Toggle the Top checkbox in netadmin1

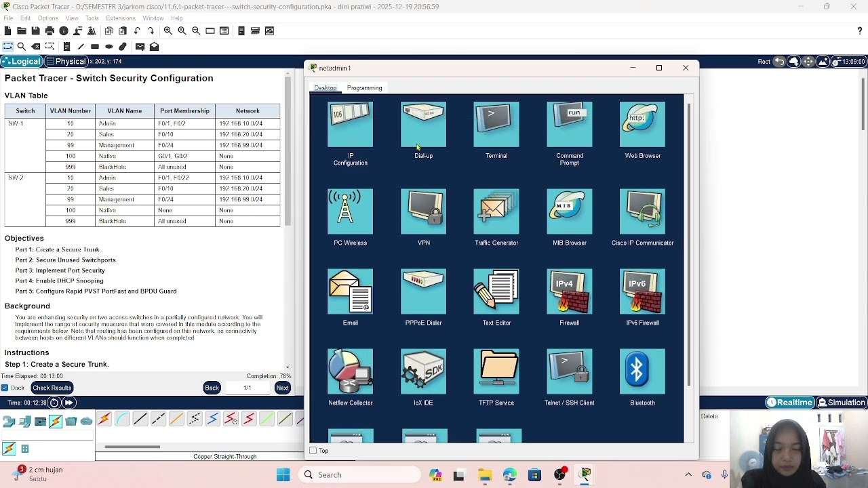click(313, 451)
